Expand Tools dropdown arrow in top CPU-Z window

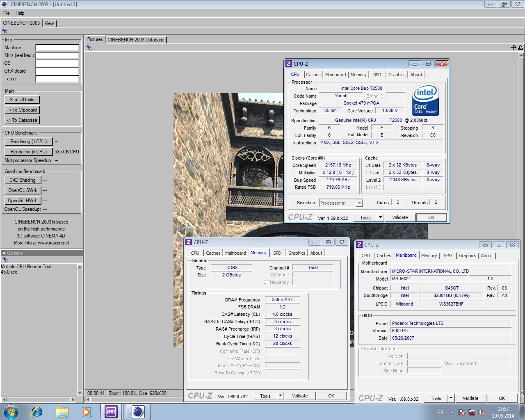(x=380, y=218)
